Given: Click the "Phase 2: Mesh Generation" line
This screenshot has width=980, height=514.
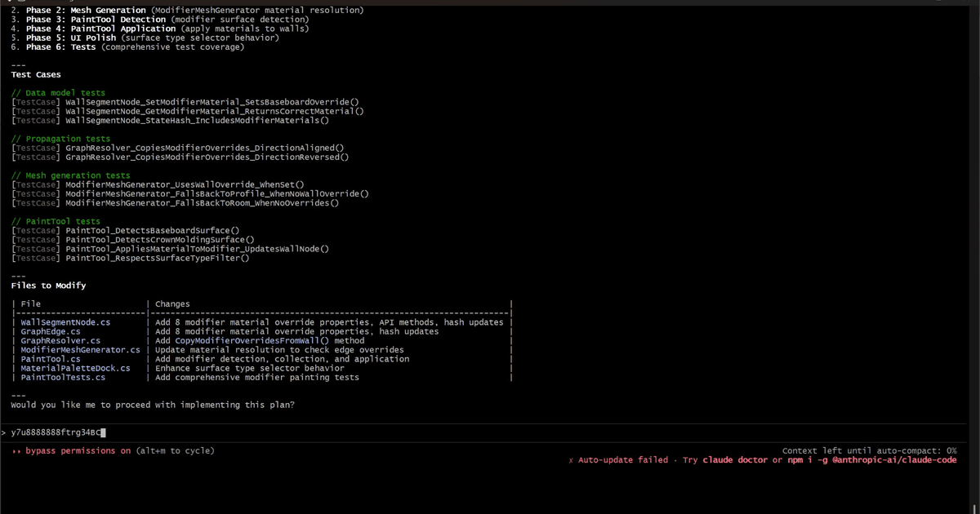Looking at the screenshot, I should 188,10.
